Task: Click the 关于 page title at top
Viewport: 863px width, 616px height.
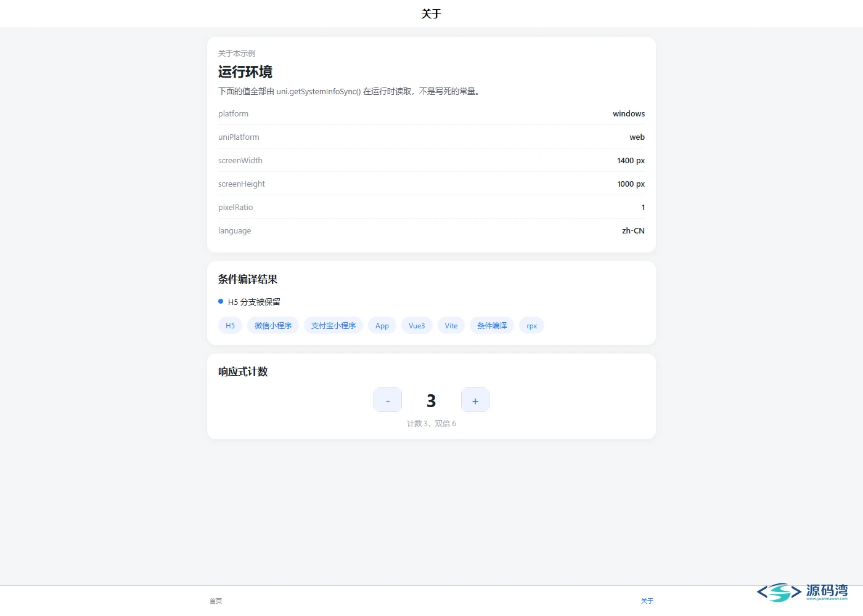Action: point(431,14)
